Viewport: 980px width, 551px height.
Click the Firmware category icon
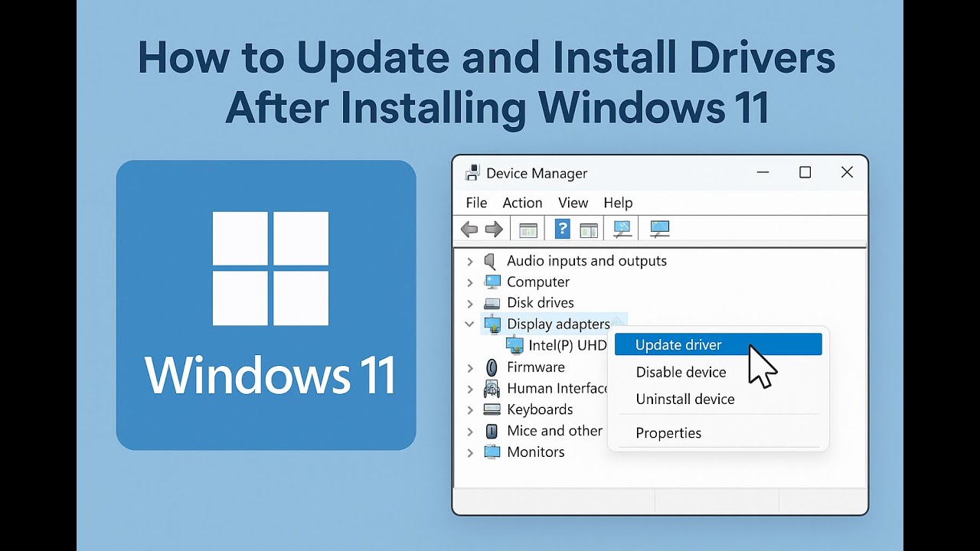point(492,367)
